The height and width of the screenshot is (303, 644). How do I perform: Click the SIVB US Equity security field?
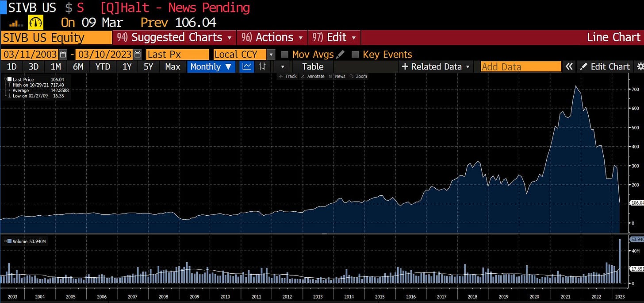(x=56, y=37)
